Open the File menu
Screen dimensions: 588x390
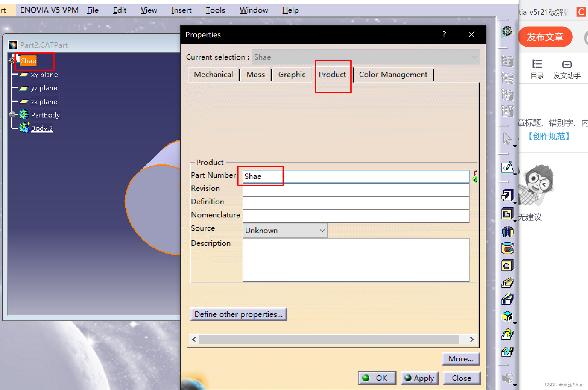[93, 10]
